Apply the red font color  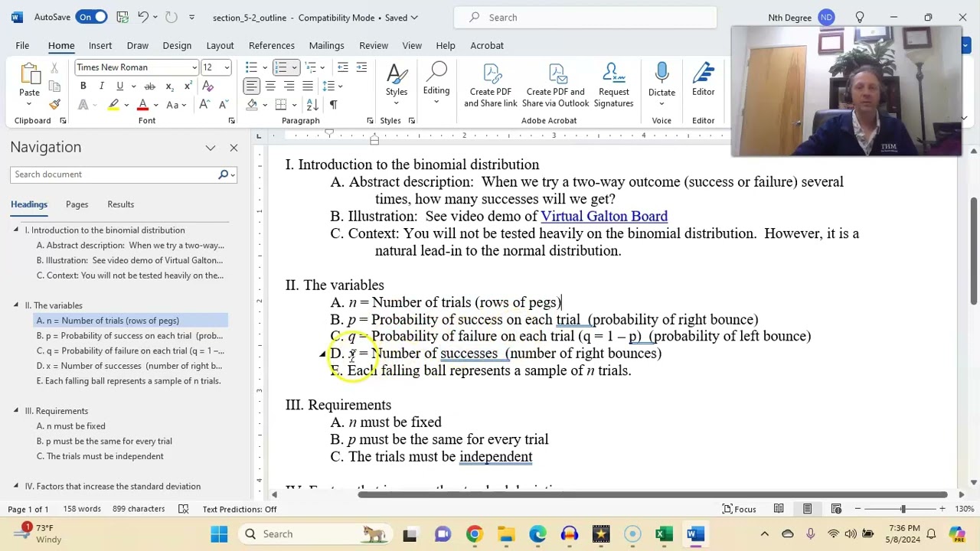(x=142, y=105)
